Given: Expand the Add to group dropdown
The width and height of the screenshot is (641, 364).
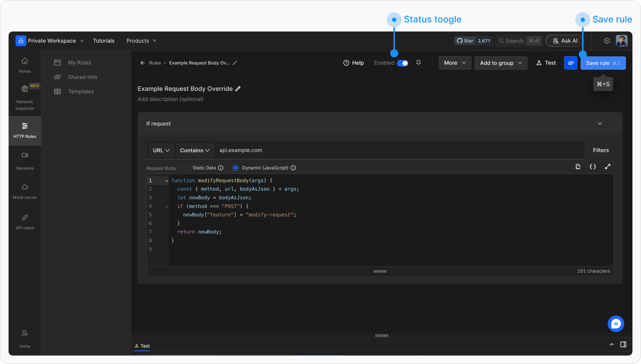Looking at the screenshot, I should tap(501, 63).
